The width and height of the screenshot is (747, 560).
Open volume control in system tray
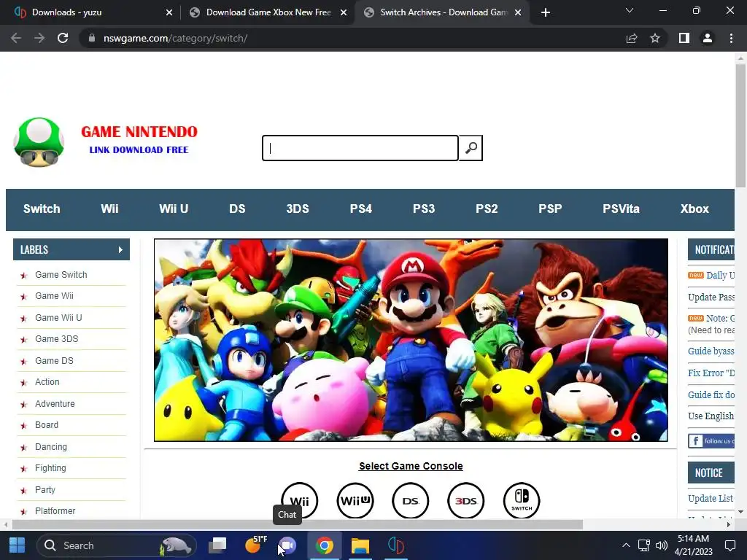(x=662, y=545)
